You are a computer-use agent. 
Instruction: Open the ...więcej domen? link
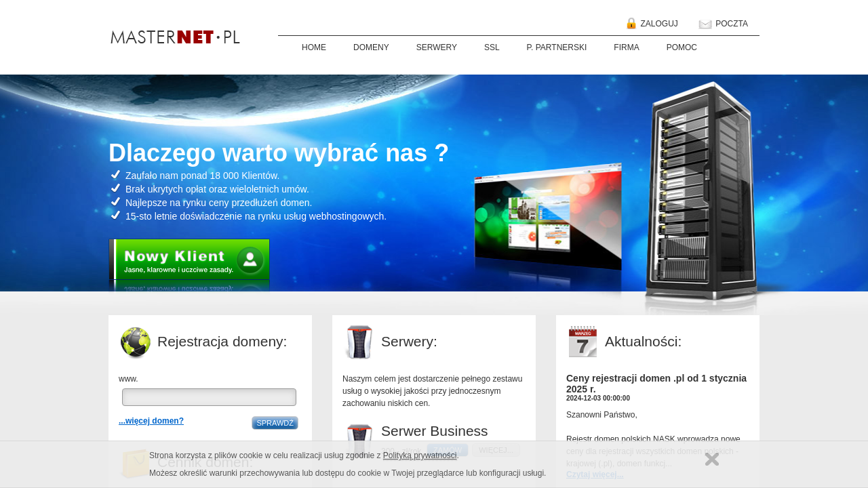pyautogui.click(x=151, y=421)
